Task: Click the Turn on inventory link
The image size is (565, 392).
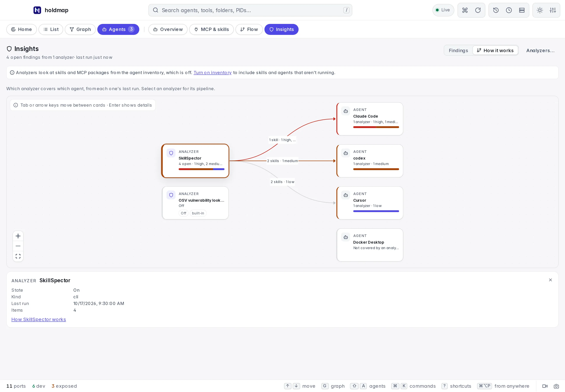Action: (x=212, y=73)
